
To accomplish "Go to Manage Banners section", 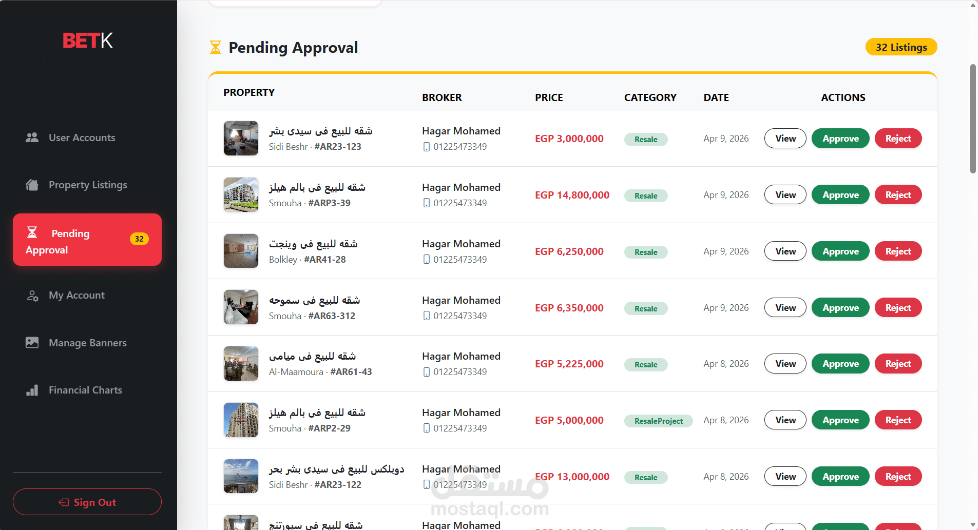I will [x=87, y=343].
